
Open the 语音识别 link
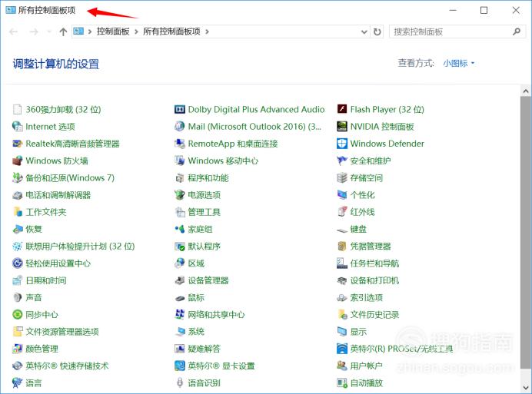[204, 383]
